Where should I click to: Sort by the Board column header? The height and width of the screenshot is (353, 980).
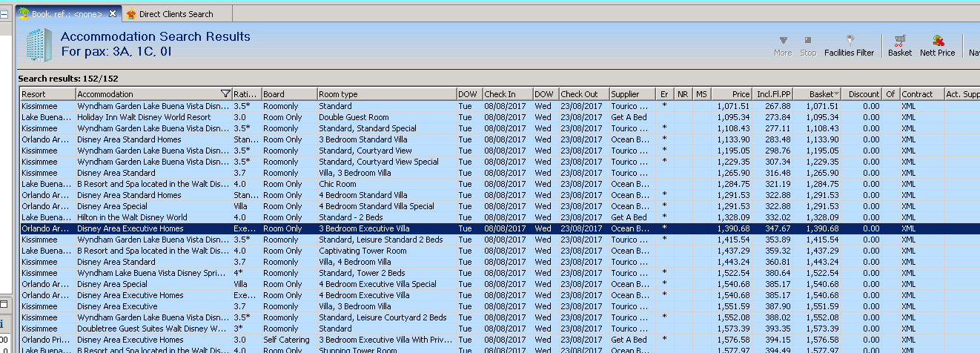(289, 94)
